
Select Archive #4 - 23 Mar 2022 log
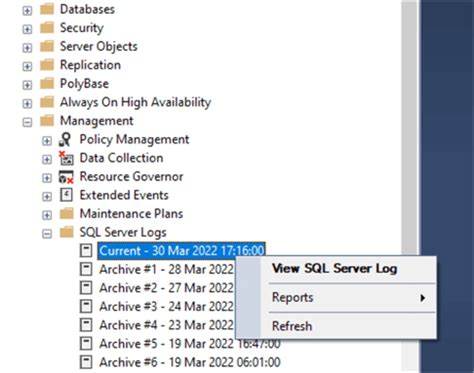(166, 325)
